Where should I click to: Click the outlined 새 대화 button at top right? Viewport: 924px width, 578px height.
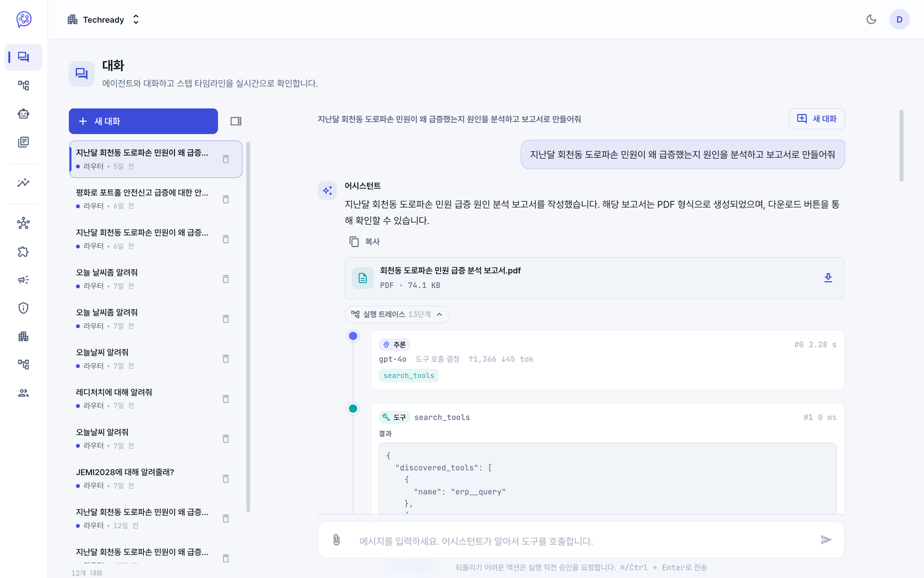(817, 119)
